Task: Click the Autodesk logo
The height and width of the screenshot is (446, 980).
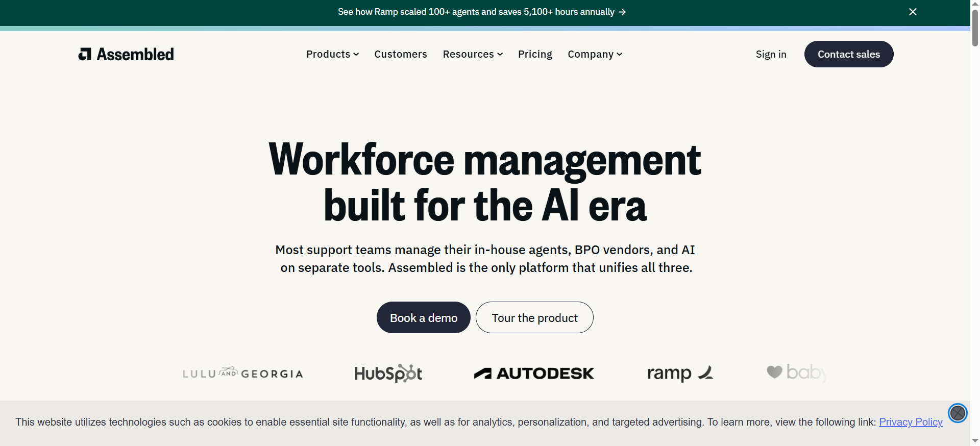Action: (x=534, y=374)
